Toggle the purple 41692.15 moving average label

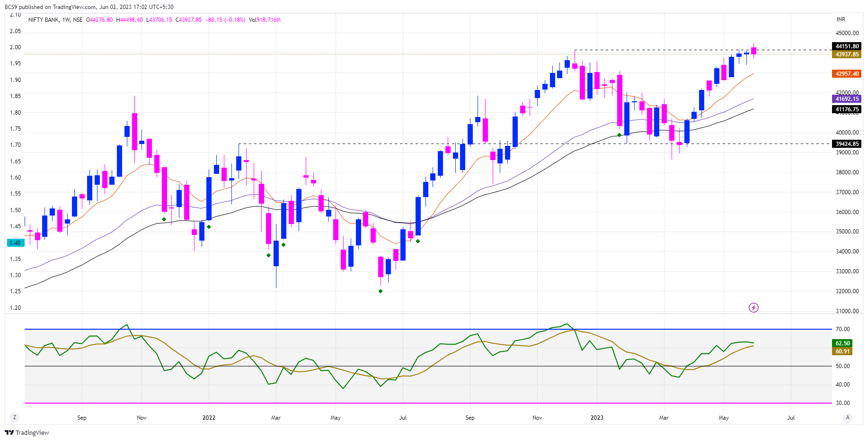tap(848, 99)
